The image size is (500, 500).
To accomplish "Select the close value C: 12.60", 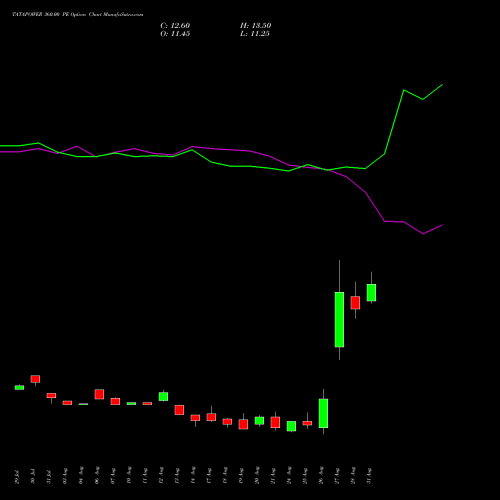I will (175, 26).
